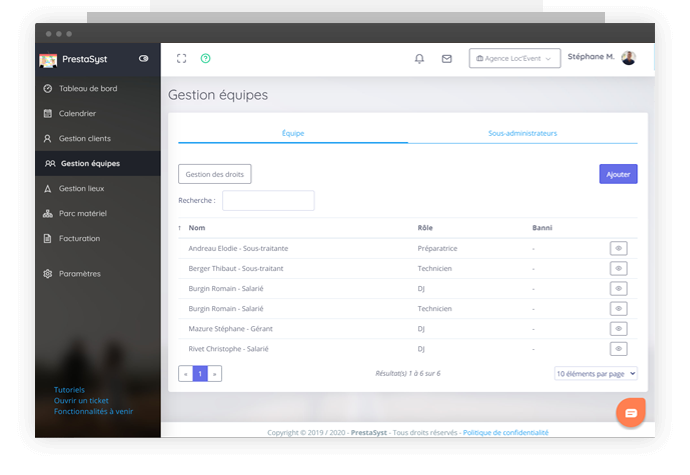Viewport: 690px width, 475px height.
Task: Click the Résultat(s) 1 à 6 sur 6 text
Action: (407, 373)
